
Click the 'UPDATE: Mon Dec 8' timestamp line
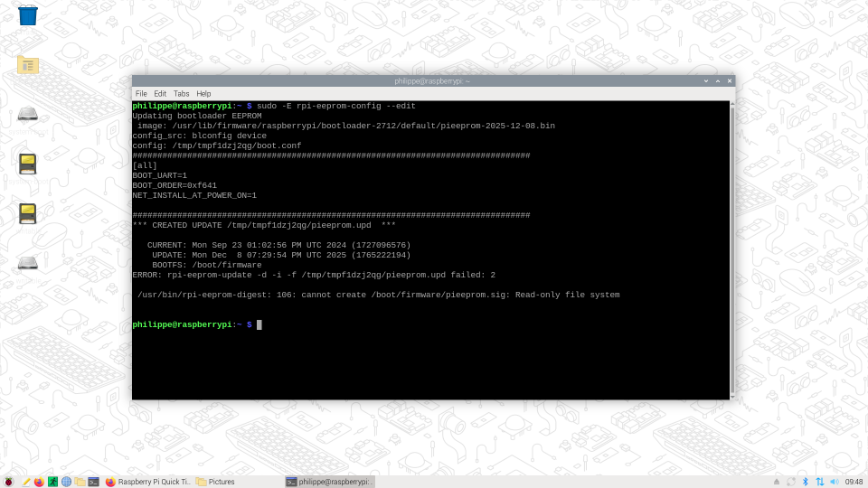pos(281,255)
